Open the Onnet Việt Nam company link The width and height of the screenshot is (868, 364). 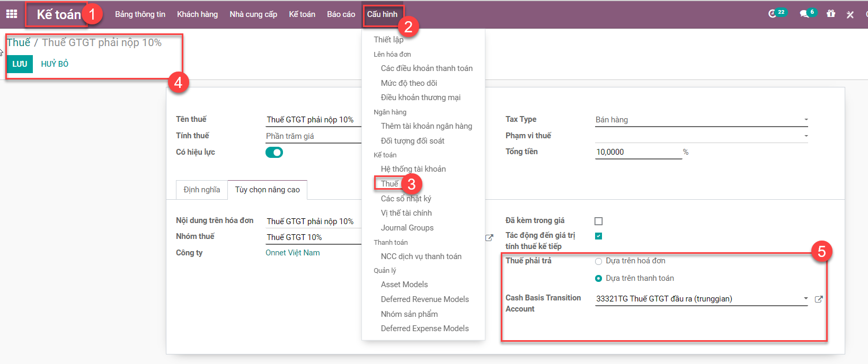click(293, 253)
